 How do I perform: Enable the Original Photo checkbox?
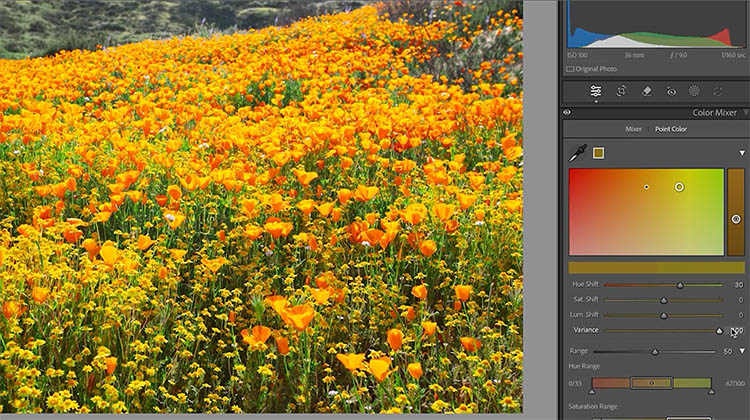coord(570,69)
